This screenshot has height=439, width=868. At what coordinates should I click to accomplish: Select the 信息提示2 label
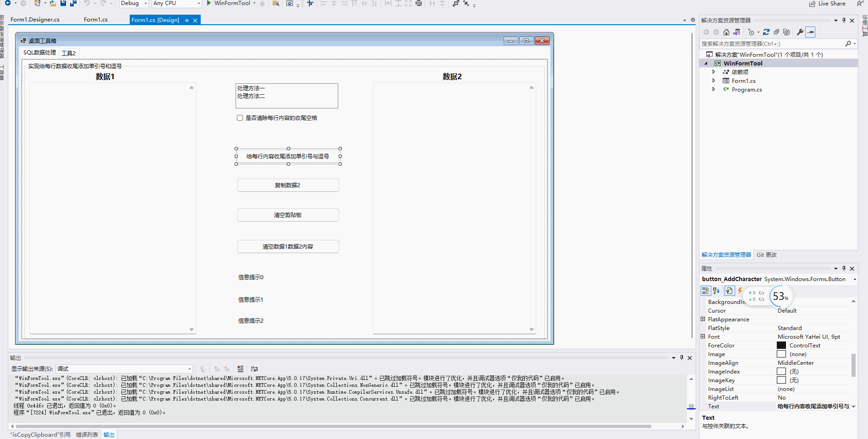pyautogui.click(x=251, y=321)
